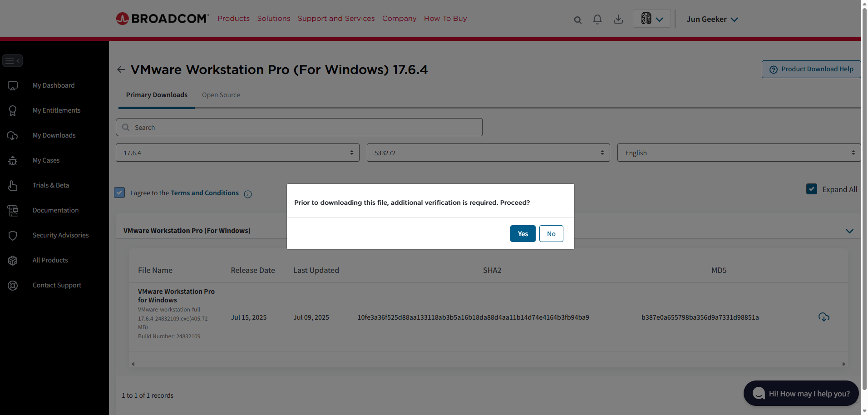Click the Security Advisories shield icon
Image resolution: width=868 pixels, height=415 pixels.
click(x=13, y=236)
